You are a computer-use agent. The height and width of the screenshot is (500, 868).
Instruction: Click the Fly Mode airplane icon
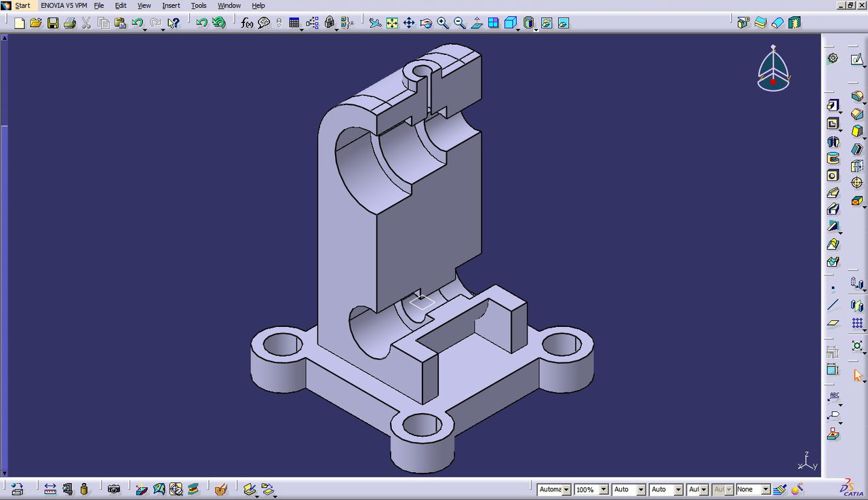tap(375, 23)
